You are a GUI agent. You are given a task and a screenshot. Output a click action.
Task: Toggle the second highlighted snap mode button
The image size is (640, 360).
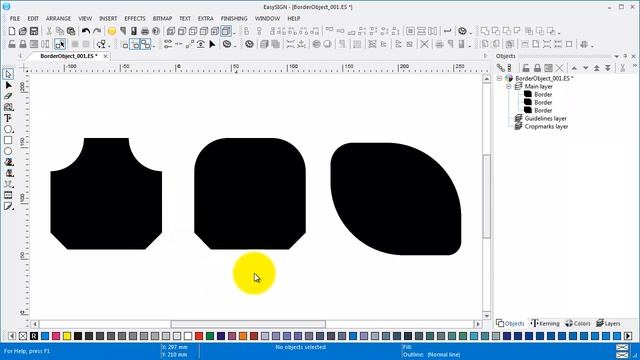click(x=146, y=44)
